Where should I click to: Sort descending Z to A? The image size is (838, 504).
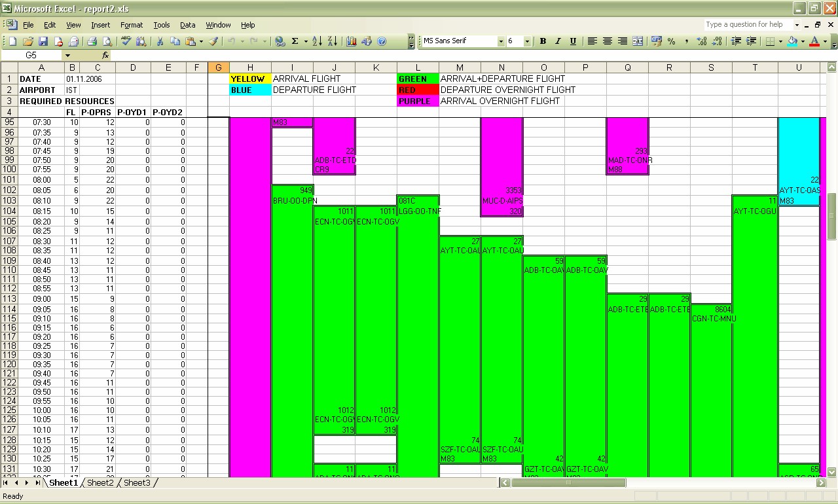pyautogui.click(x=333, y=41)
